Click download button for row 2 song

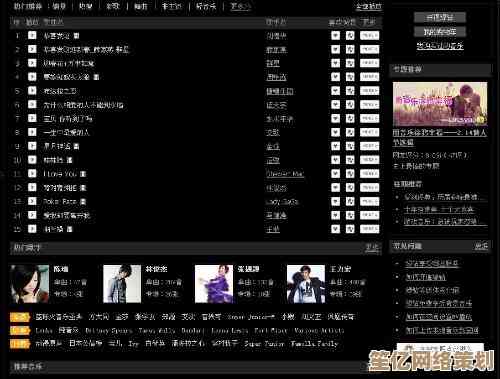(369, 49)
